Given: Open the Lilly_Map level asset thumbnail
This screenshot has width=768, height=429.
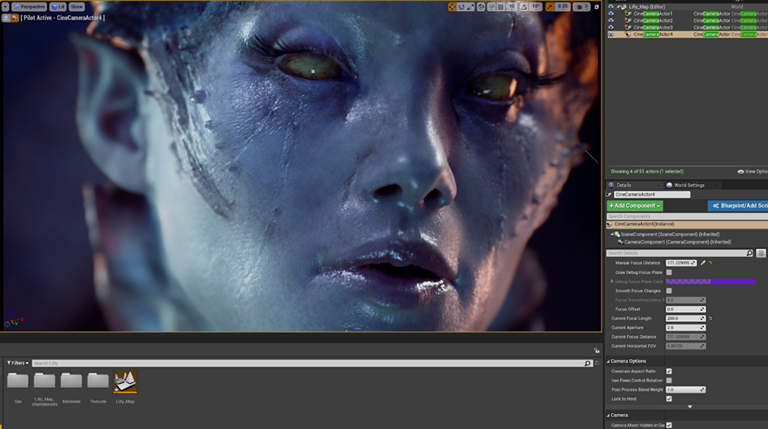Looking at the screenshot, I should coord(126,381).
